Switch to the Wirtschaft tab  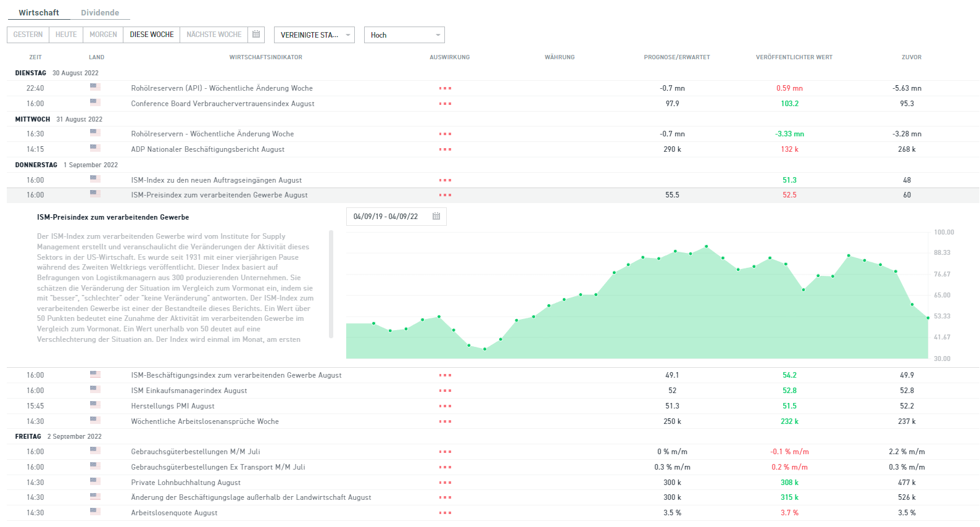39,12
